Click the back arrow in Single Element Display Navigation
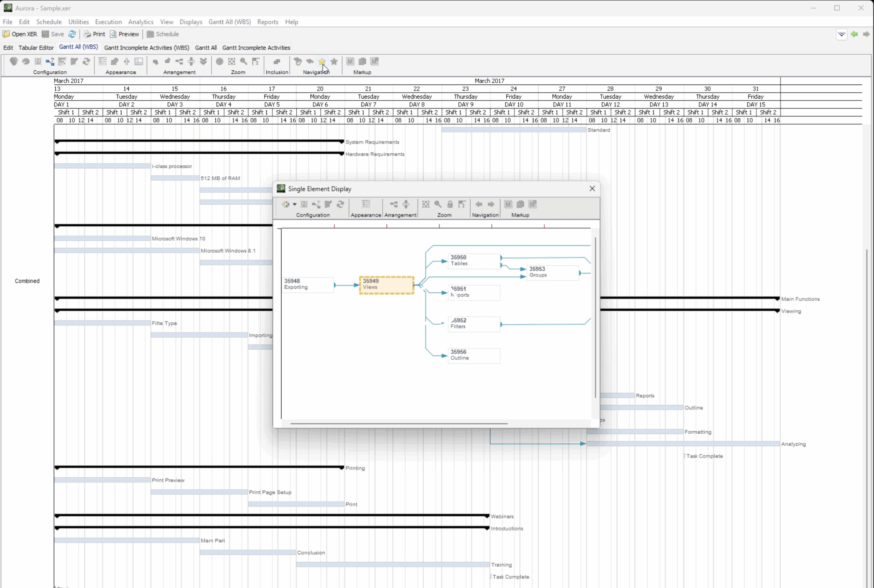Viewport: 874px width, 588px height. click(479, 205)
